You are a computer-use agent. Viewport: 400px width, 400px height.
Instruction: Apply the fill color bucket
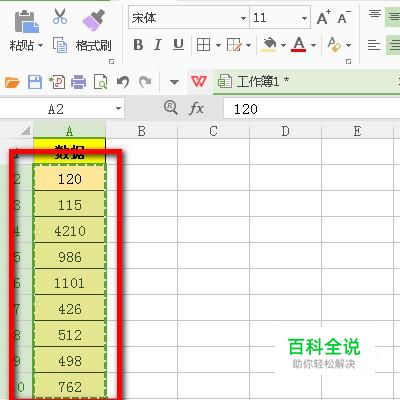(x=269, y=44)
